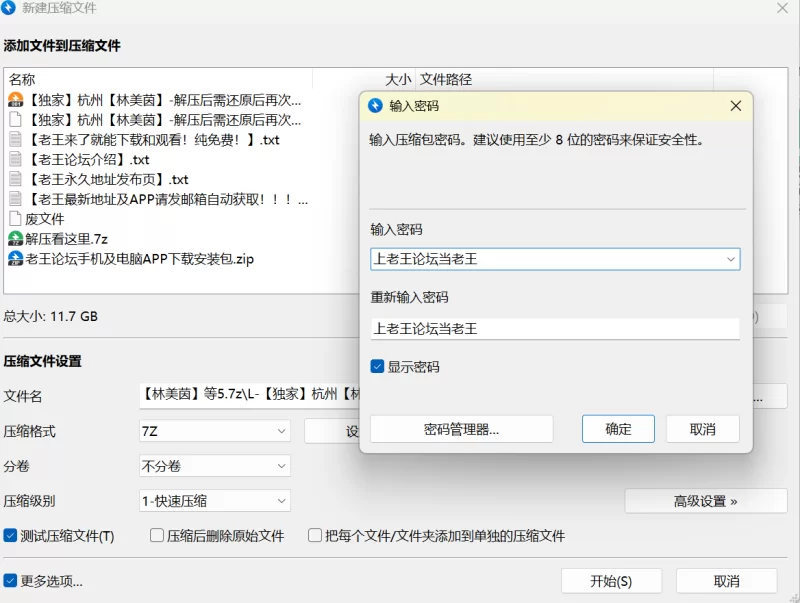800x603 pixels.
Task: Click the 重新输入密码 text field
Action: (554, 328)
